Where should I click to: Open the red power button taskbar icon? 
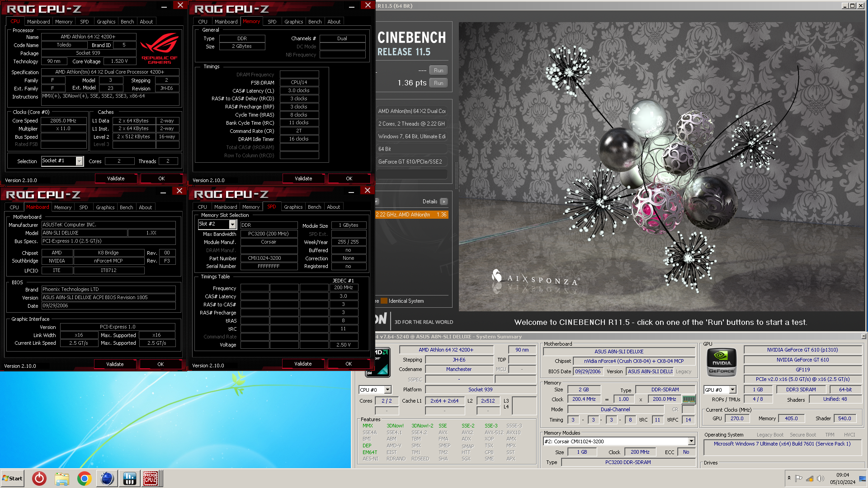click(x=39, y=478)
